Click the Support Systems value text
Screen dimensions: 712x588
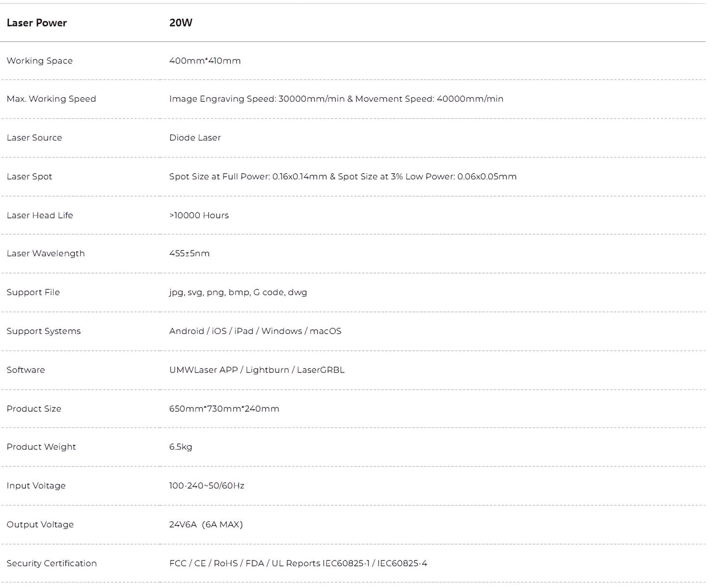(x=255, y=331)
